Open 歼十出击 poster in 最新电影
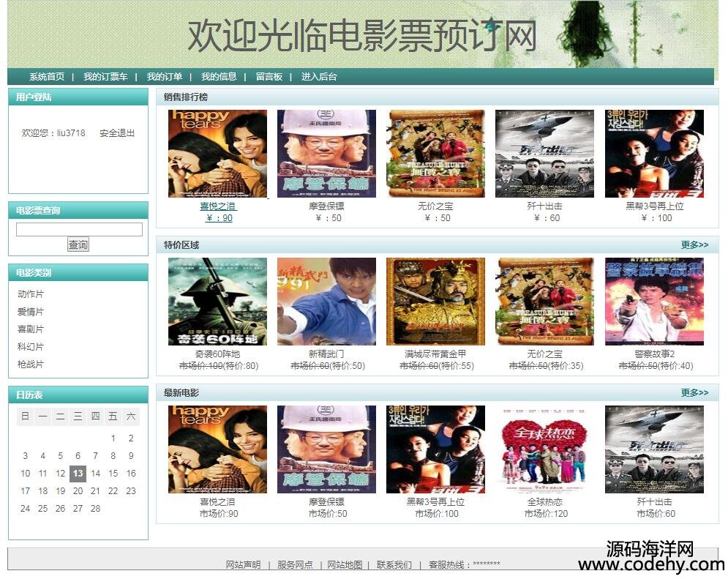 tap(654, 449)
